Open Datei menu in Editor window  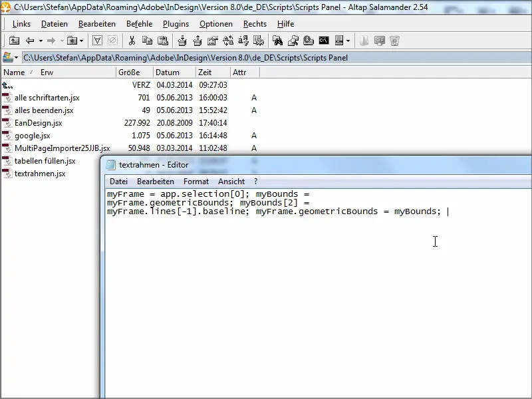119,182
